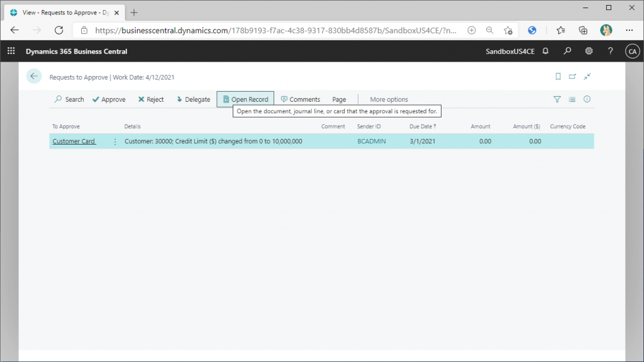Image resolution: width=644 pixels, height=362 pixels.
Task: Click the blue globe extension icon
Action: click(x=532, y=30)
